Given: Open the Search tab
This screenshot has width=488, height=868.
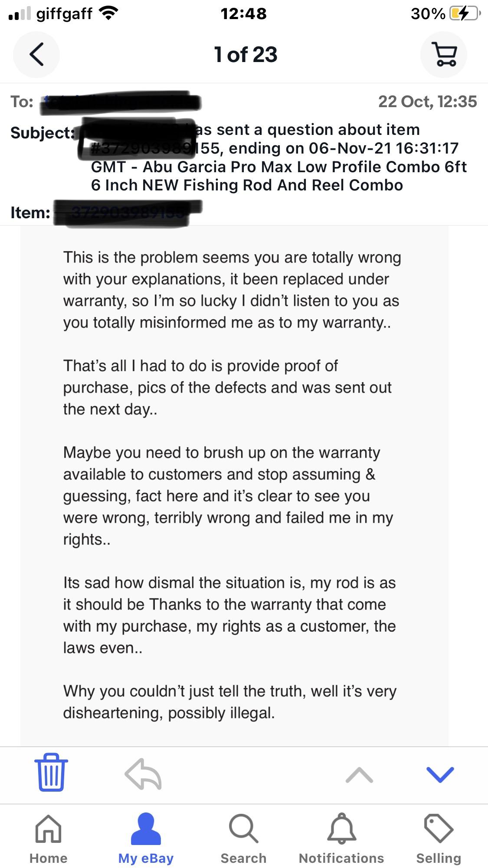Looking at the screenshot, I should click(x=243, y=839).
